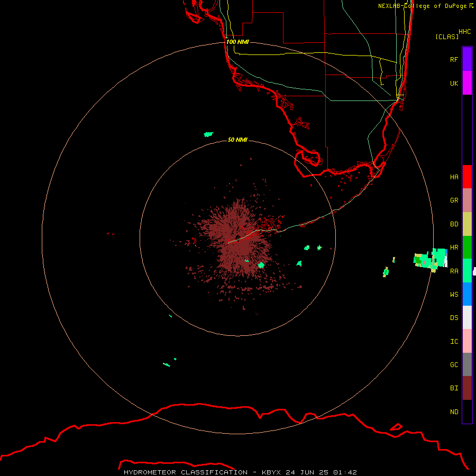Click the 'WS' legend label

pos(454,294)
